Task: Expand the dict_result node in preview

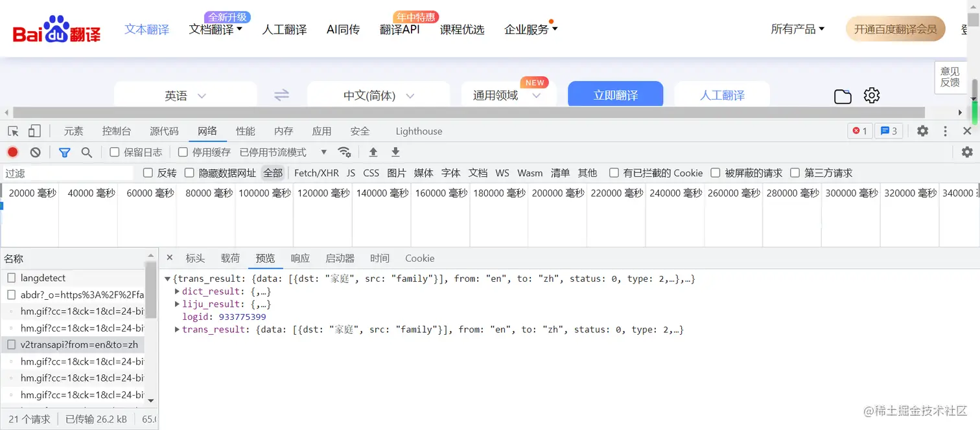Action: [x=176, y=291]
